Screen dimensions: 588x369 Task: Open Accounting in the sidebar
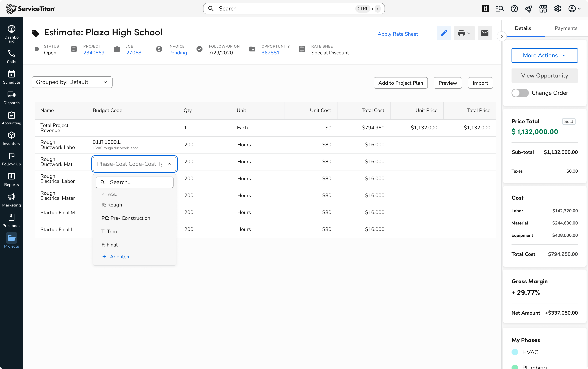pyautogui.click(x=12, y=118)
